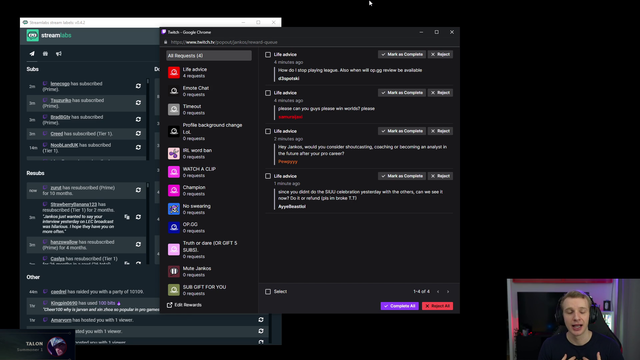640x360 pixels.
Task: Select the IRL word ban reward icon
Action: 173,153
